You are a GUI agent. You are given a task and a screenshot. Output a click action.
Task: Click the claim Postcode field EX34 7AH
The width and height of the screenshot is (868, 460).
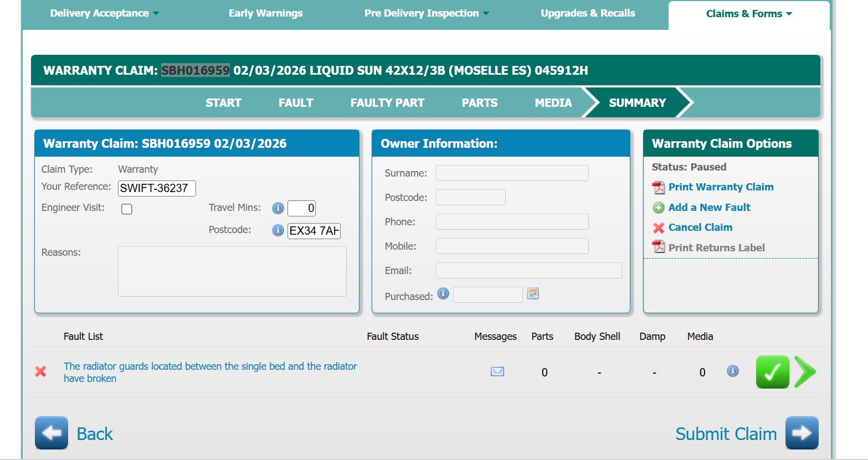coord(314,231)
